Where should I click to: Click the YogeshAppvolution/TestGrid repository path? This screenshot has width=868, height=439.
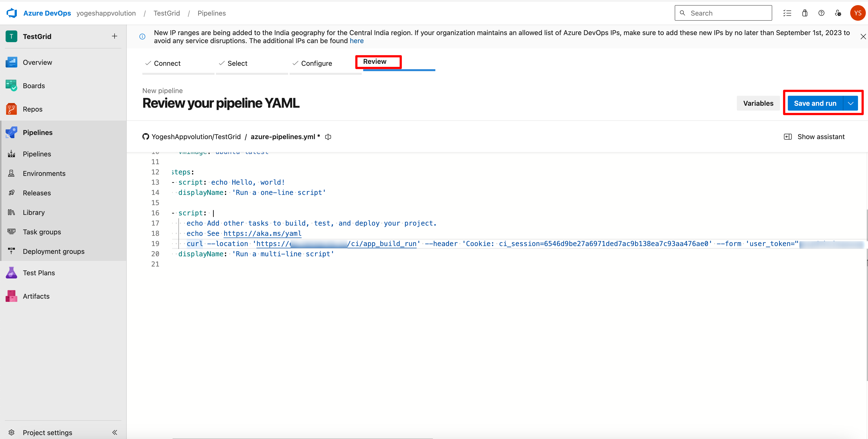click(x=196, y=137)
